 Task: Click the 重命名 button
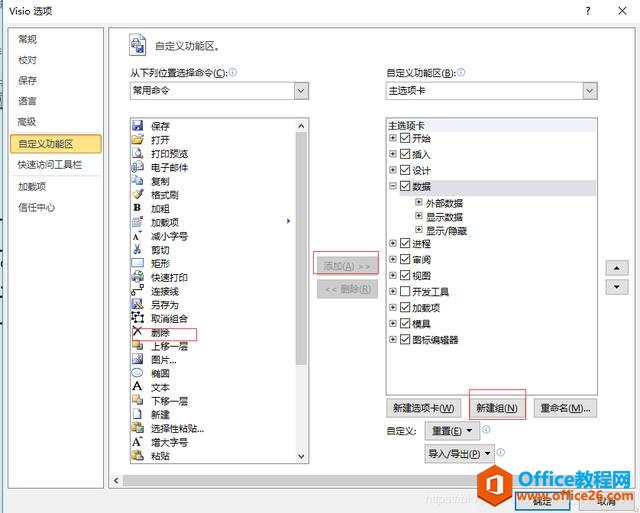565,408
